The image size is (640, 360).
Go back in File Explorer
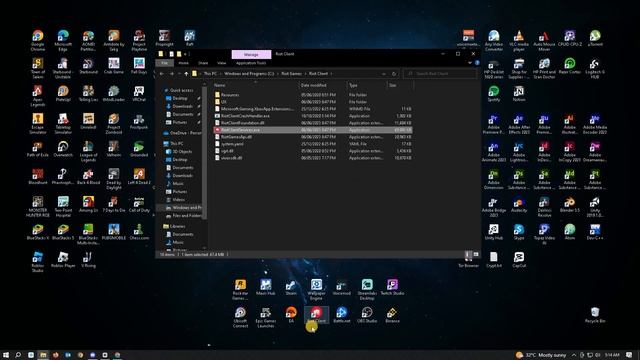[162, 74]
